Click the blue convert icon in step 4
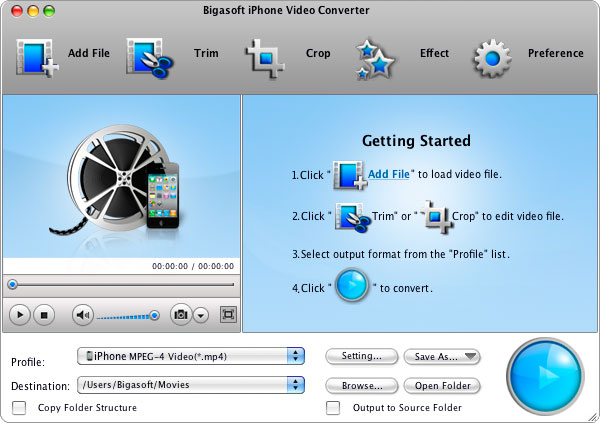 click(x=352, y=286)
